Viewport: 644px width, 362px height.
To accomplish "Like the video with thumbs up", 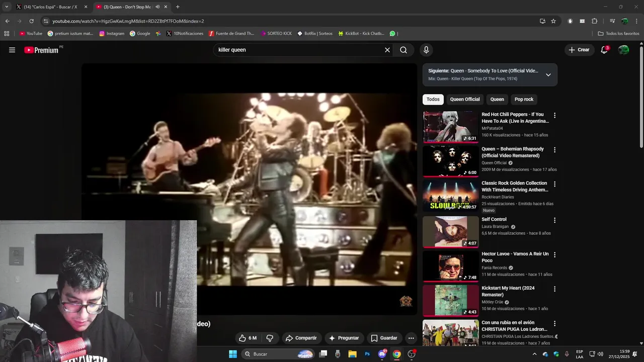I will pos(248,338).
